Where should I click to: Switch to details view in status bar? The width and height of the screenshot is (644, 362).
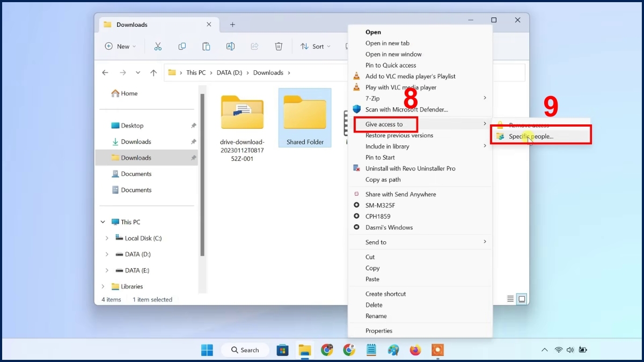click(x=510, y=299)
